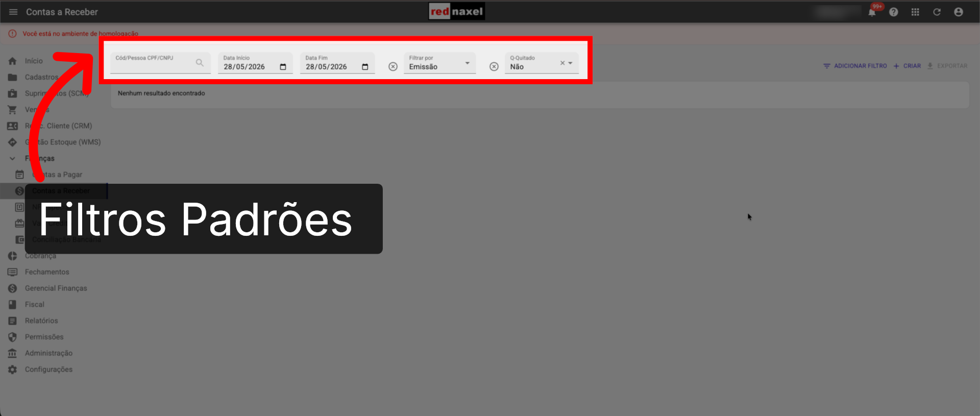Click the Suprimentos briefcase icon
Viewport: 980px width, 416px height.
point(12,93)
